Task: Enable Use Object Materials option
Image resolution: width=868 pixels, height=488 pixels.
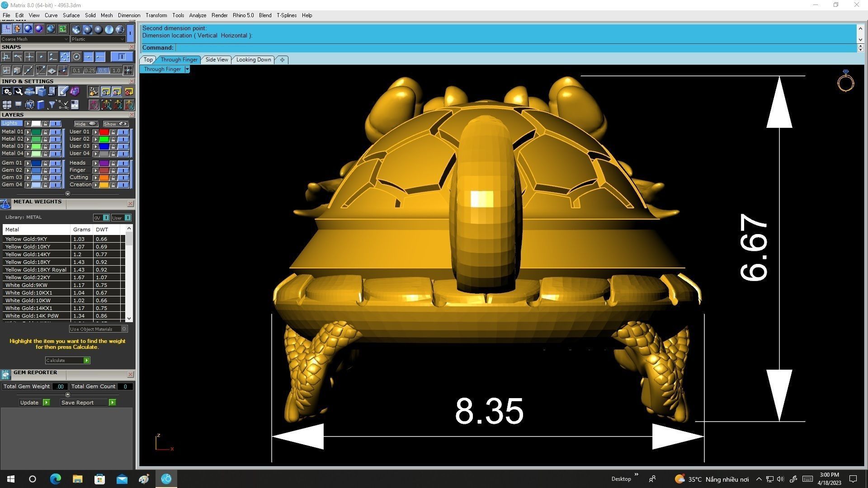Action: 98,329
